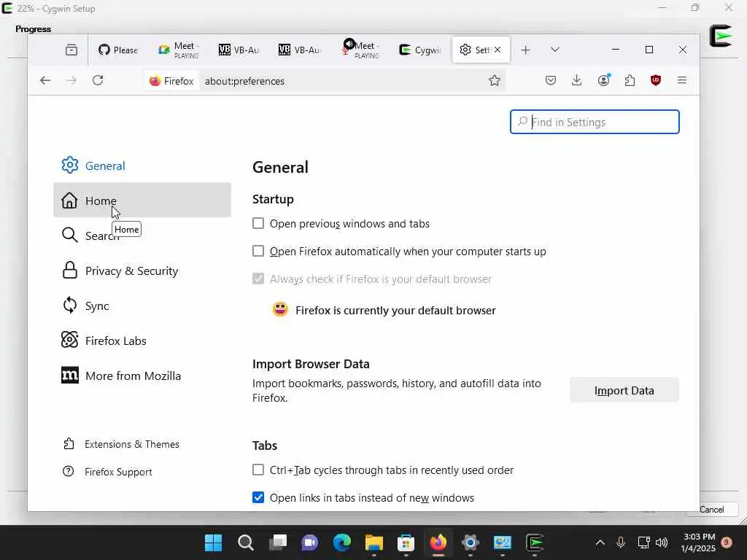
Task: Switch to the second VB-Audio tab
Action: [299, 50]
